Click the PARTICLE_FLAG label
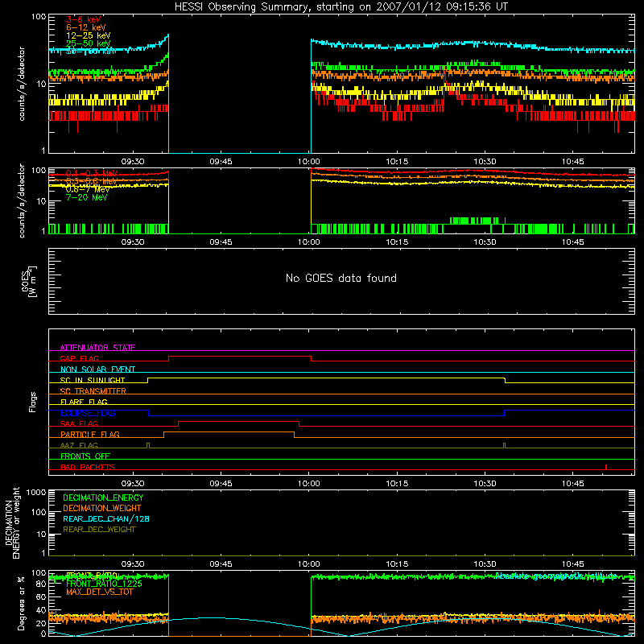This screenshot has height=644, width=644. pos(90,434)
